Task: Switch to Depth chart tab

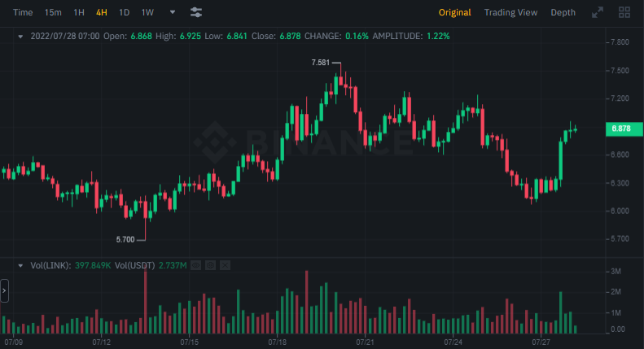Action: click(563, 12)
